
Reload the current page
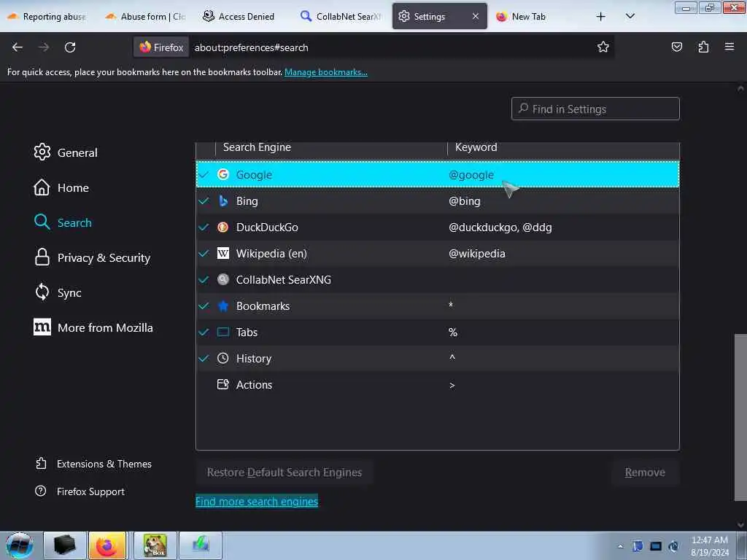[70, 47]
